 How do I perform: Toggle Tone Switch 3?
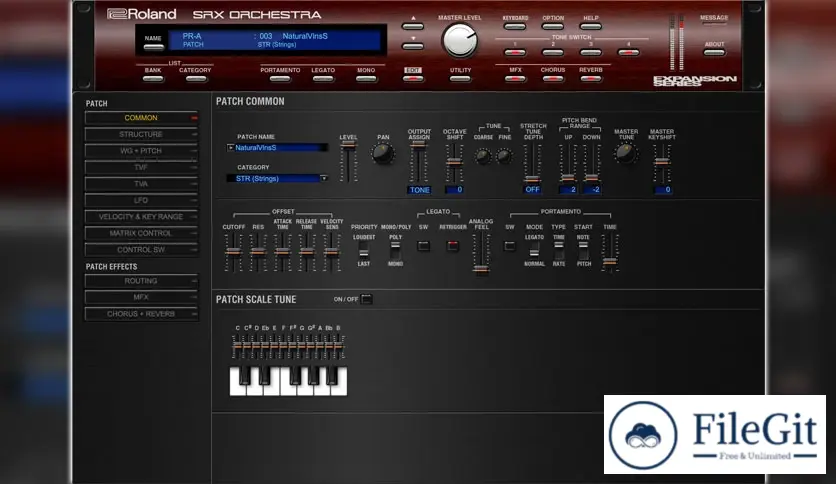[x=590, y=52]
